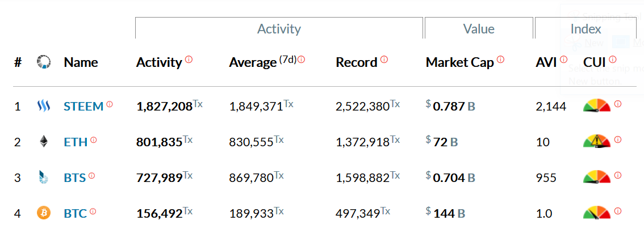Click STEEM market cap $0.787 B
Viewport: 644px width, 233px height.
450,106
